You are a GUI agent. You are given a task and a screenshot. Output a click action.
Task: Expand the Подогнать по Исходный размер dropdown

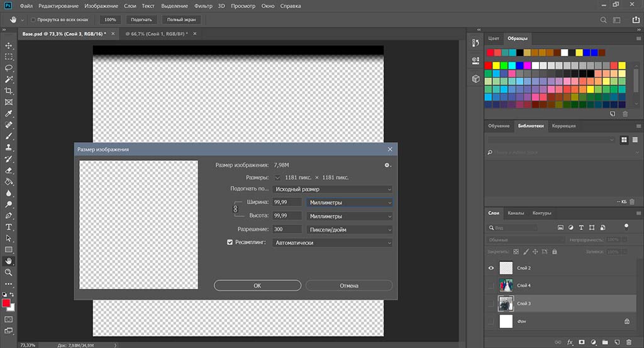(333, 189)
